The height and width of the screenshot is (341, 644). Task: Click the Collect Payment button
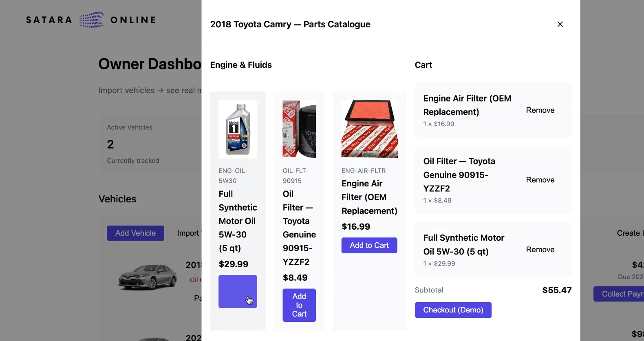click(x=619, y=294)
